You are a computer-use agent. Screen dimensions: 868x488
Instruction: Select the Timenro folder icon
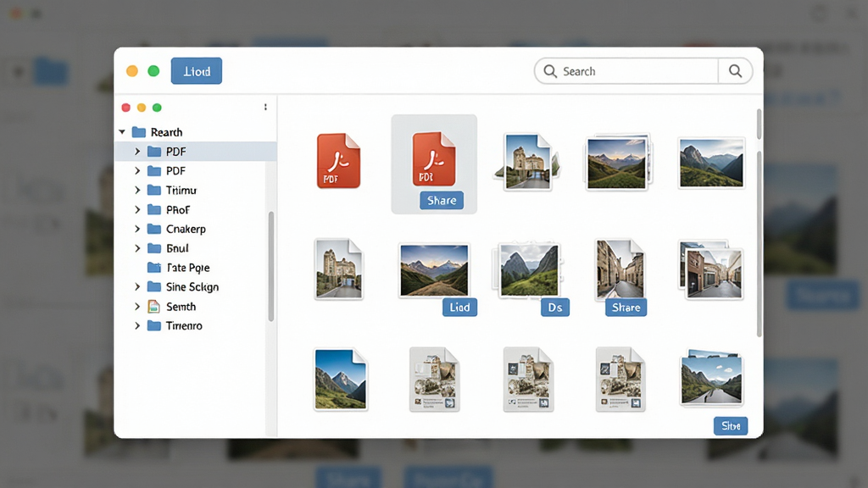154,326
